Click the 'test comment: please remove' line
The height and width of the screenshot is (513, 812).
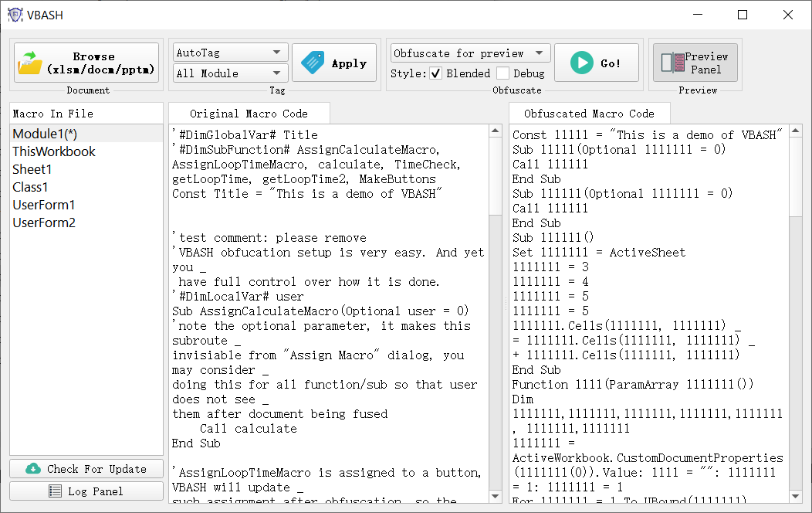pyautogui.click(x=269, y=238)
